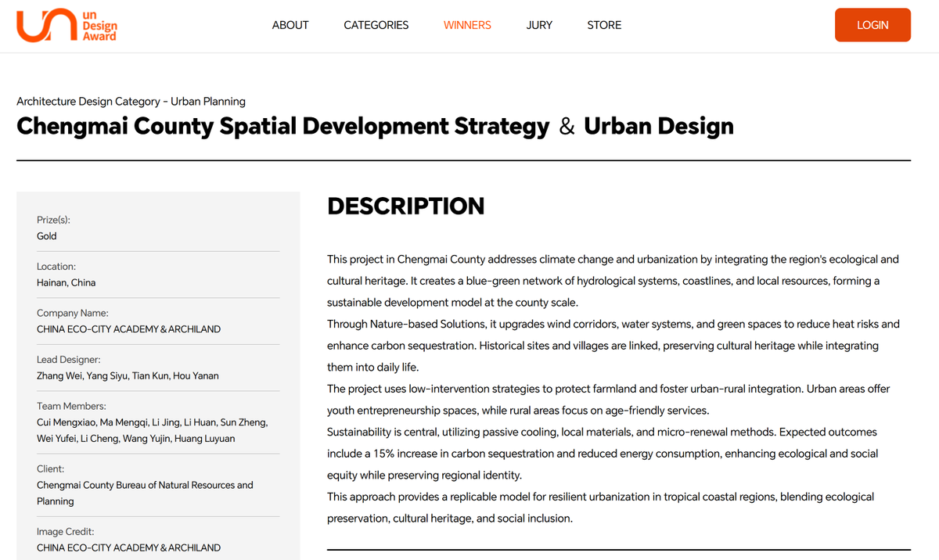Click the team line starting Wei Yufei
Screen dimensions: 939x560
(136, 439)
